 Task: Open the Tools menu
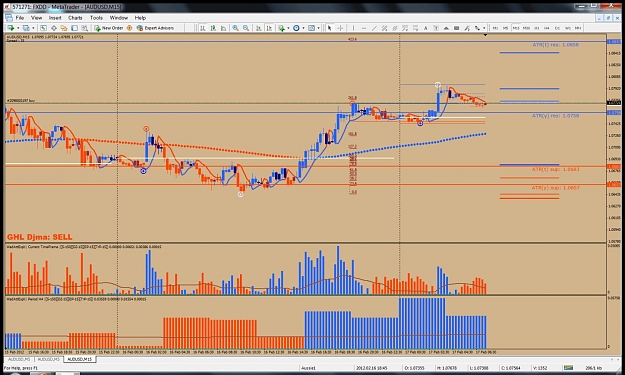pyautogui.click(x=96, y=18)
